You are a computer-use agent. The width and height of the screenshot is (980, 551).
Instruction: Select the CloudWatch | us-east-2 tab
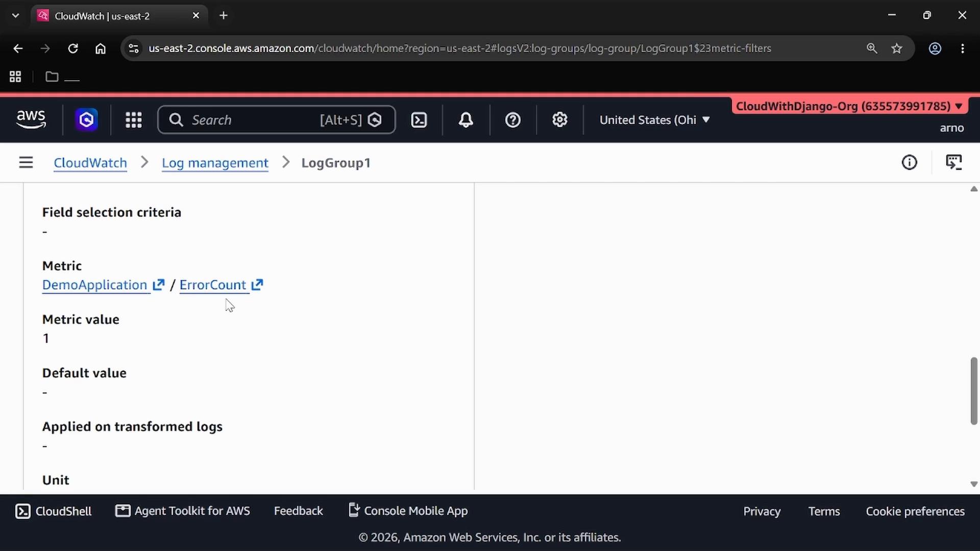pos(119,16)
